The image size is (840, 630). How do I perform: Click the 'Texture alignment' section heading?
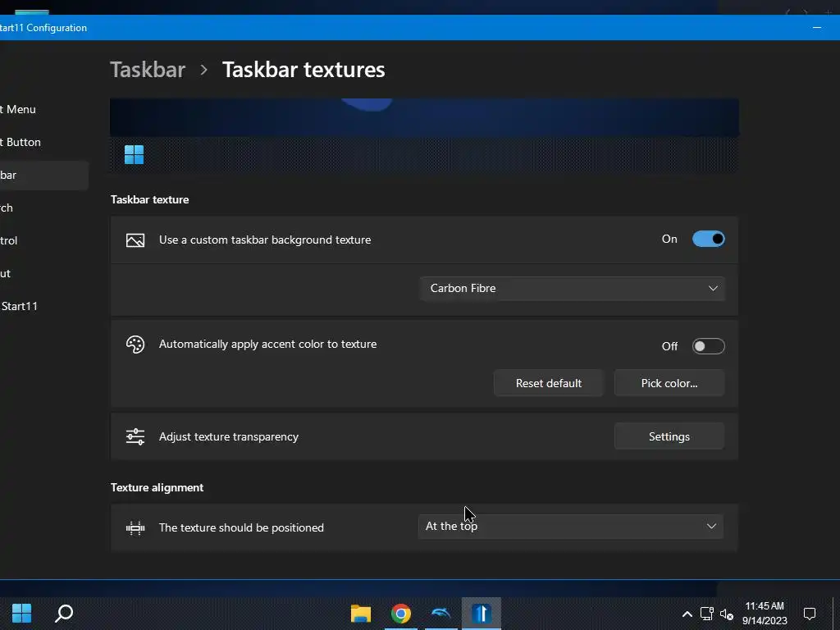(157, 487)
